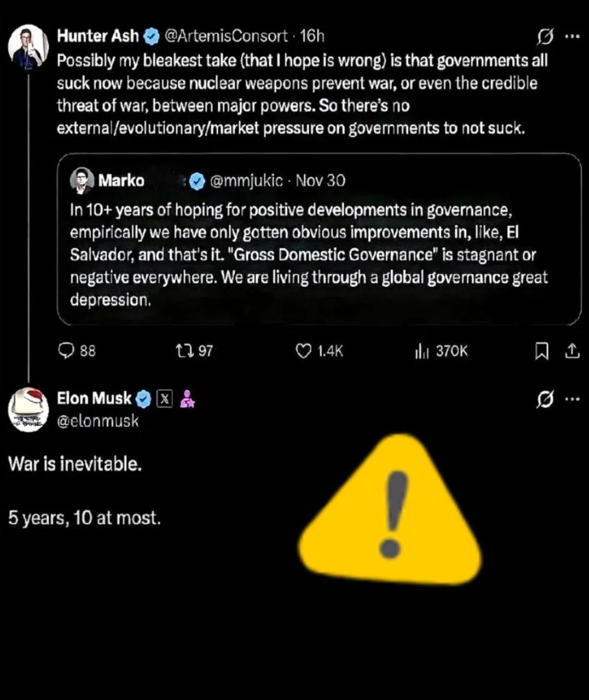Click the @ArtemisConsort handle
This screenshot has height=700, width=589.
pyautogui.click(x=226, y=36)
